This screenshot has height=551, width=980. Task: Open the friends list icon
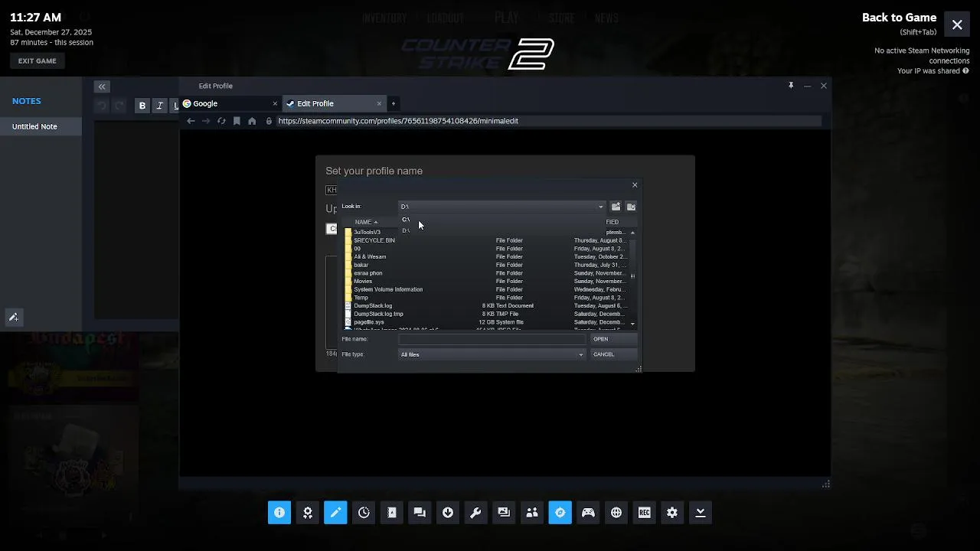click(532, 513)
